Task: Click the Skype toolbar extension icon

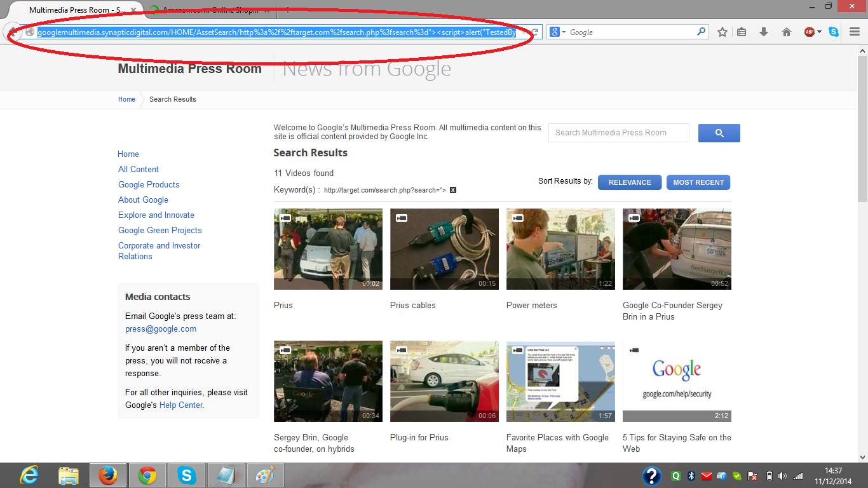Action: click(x=833, y=32)
